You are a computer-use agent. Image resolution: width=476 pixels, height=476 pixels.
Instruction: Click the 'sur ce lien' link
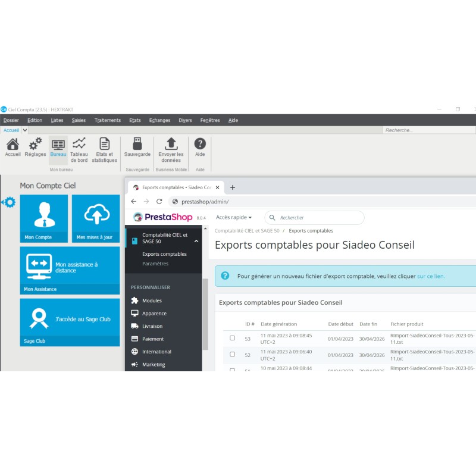pos(431,276)
